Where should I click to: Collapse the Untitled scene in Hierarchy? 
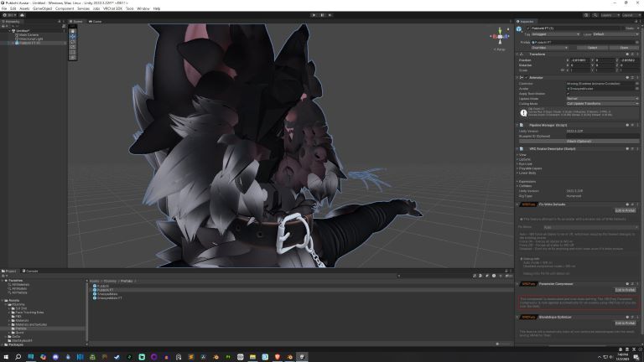(9, 31)
